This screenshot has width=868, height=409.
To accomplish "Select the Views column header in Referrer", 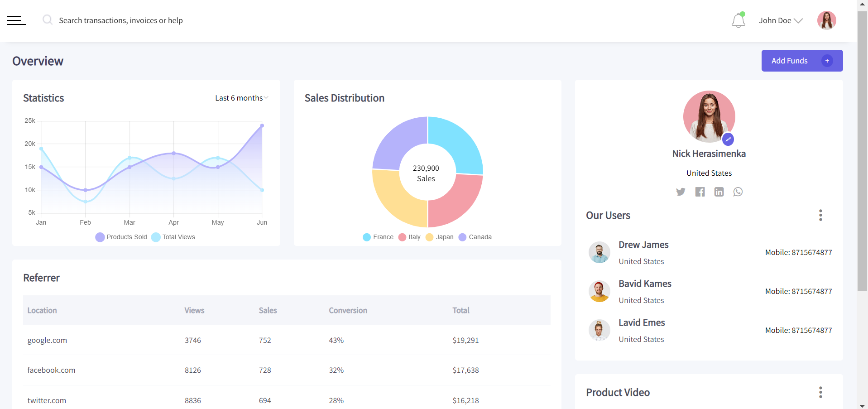I will coord(194,310).
